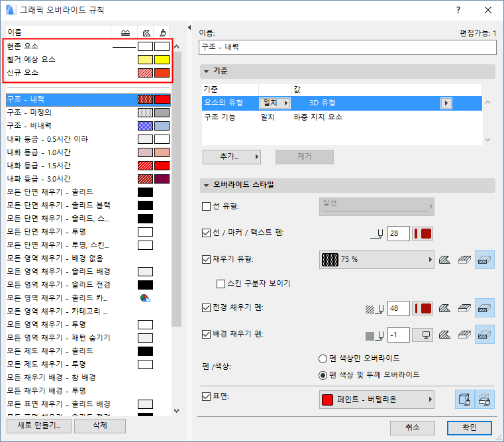Click the 새로 만들기... button

pyautogui.click(x=39, y=426)
